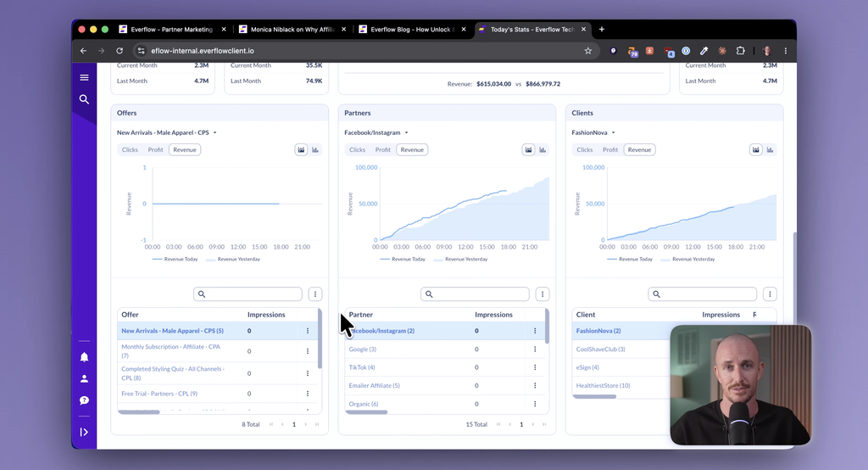The width and height of the screenshot is (868, 470).
Task: Select Profit metric in the Offers chart
Action: (156, 149)
